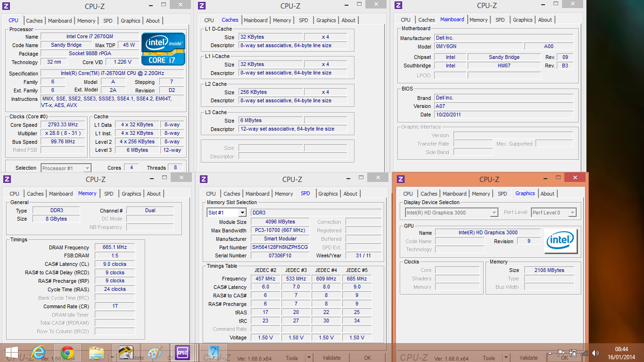Click the Max TDP value 45 W
Screen dimensions: 644x362
129,45
